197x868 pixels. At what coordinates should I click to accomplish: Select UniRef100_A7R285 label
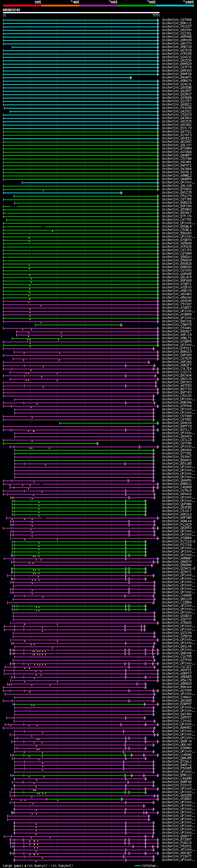coord(177,54)
